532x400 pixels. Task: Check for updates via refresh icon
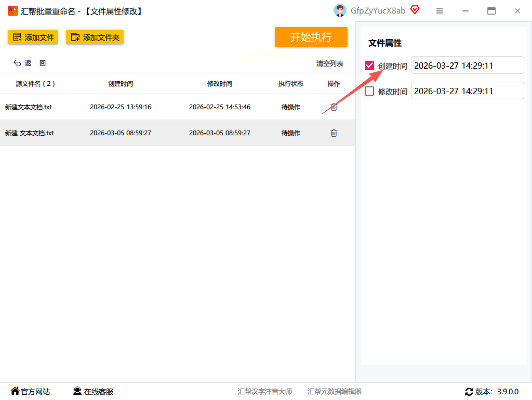click(x=469, y=392)
